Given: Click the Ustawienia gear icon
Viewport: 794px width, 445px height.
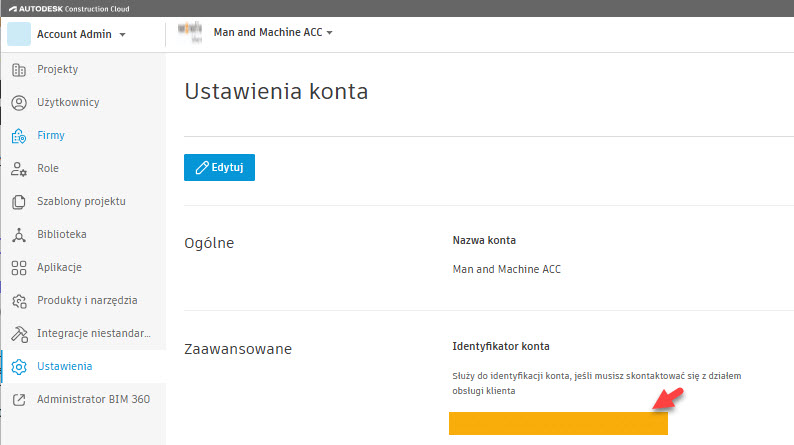Looking at the screenshot, I should [x=18, y=367].
